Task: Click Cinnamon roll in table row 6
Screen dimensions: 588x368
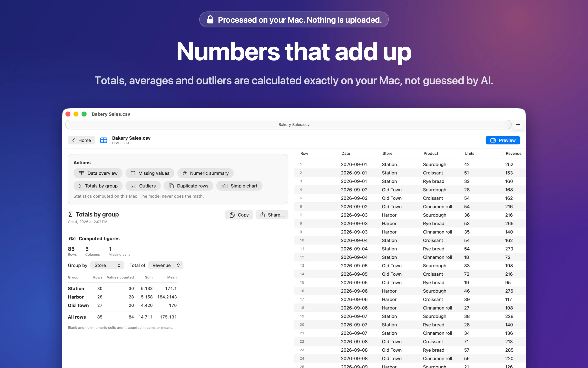Action: tap(437, 206)
